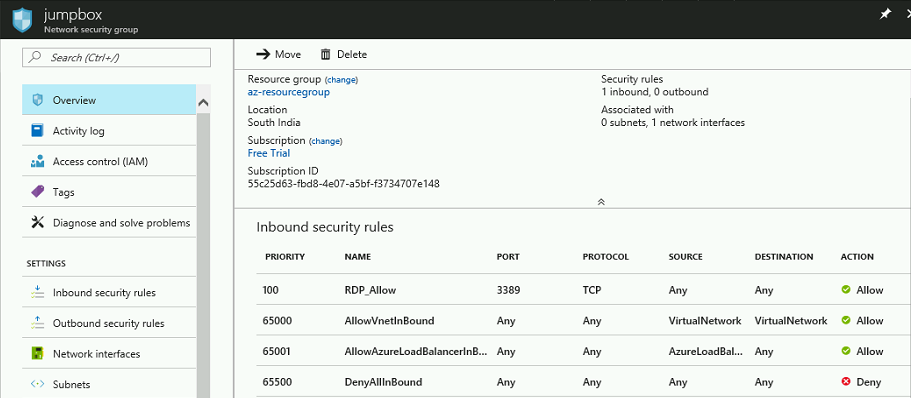This screenshot has width=911, height=398.
Task: Click the jumpbox shield icon in header
Action: tap(22, 20)
